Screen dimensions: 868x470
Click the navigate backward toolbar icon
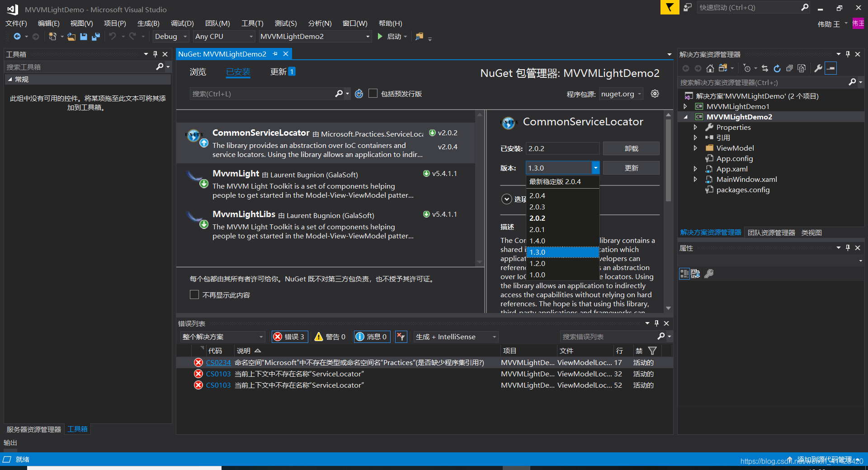pos(17,37)
